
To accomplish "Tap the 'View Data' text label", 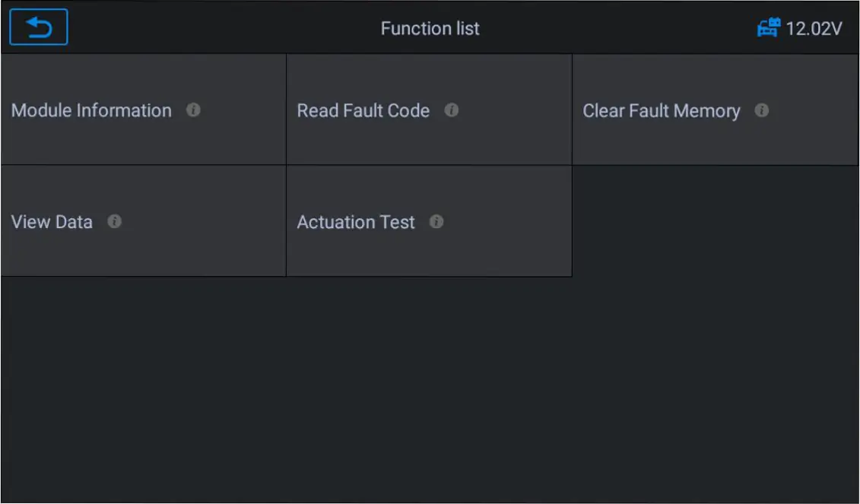I will coord(52,222).
